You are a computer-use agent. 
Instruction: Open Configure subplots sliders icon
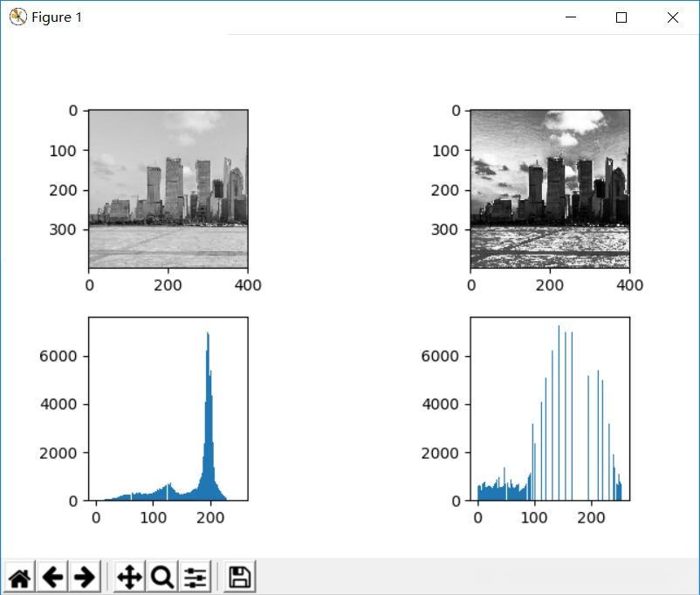tap(196, 577)
